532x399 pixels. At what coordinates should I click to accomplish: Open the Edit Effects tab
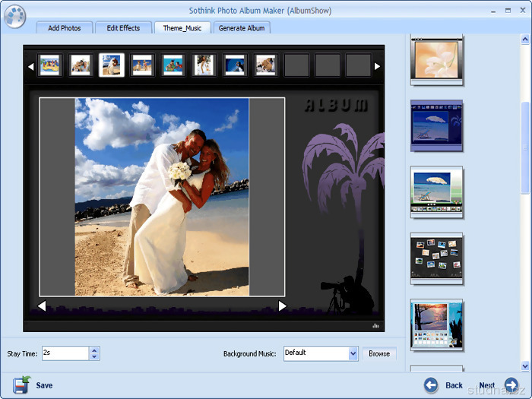click(123, 28)
